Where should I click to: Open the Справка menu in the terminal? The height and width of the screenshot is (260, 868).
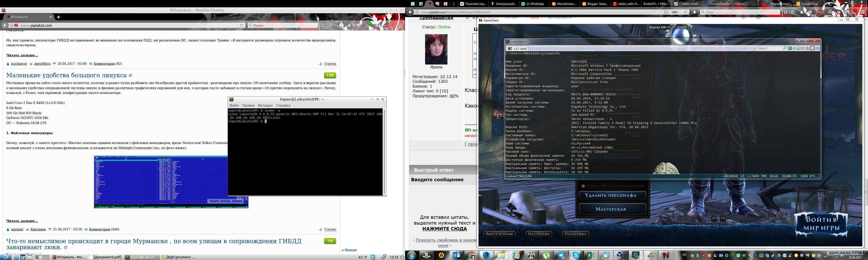coord(283,105)
